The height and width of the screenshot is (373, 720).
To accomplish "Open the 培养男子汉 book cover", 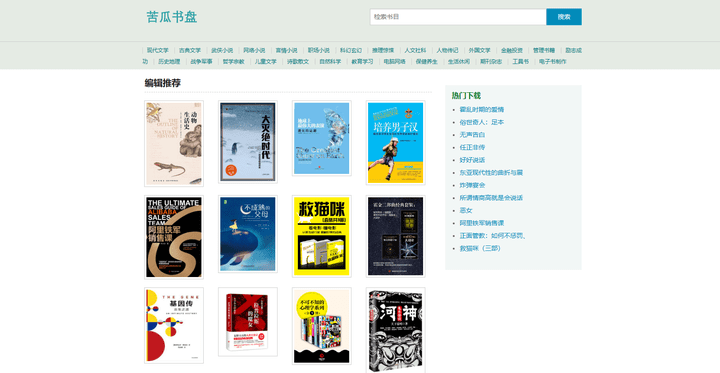I will tap(396, 143).
